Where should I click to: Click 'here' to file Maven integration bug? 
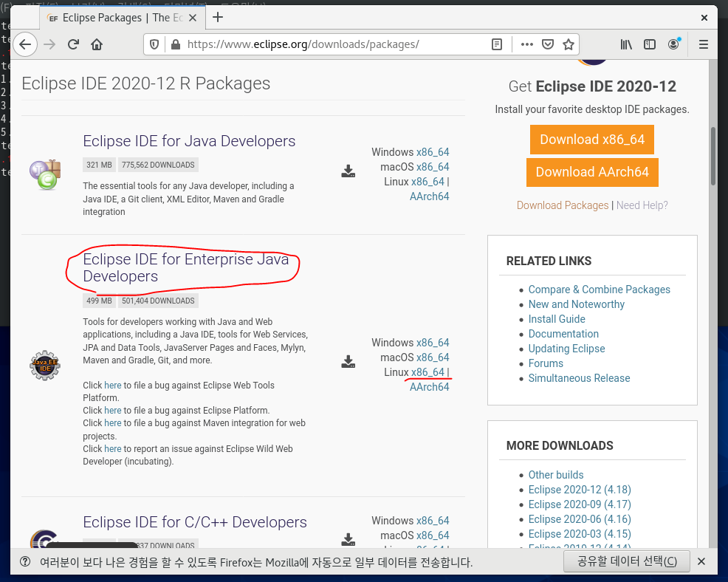pyautogui.click(x=112, y=423)
